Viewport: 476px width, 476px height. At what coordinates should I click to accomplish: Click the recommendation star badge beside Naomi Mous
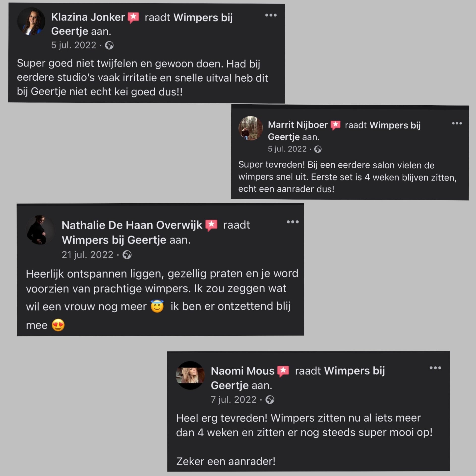click(283, 371)
